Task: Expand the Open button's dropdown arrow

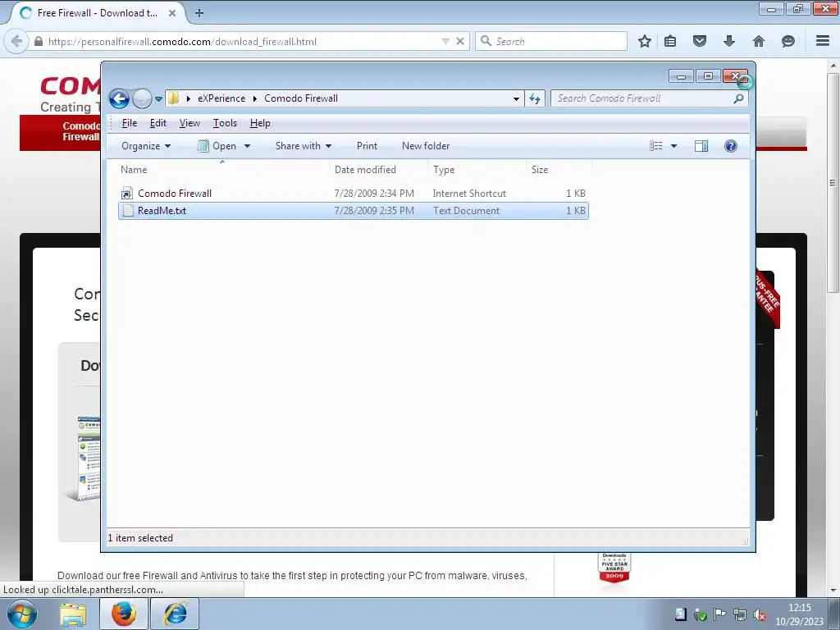Action: point(248,146)
